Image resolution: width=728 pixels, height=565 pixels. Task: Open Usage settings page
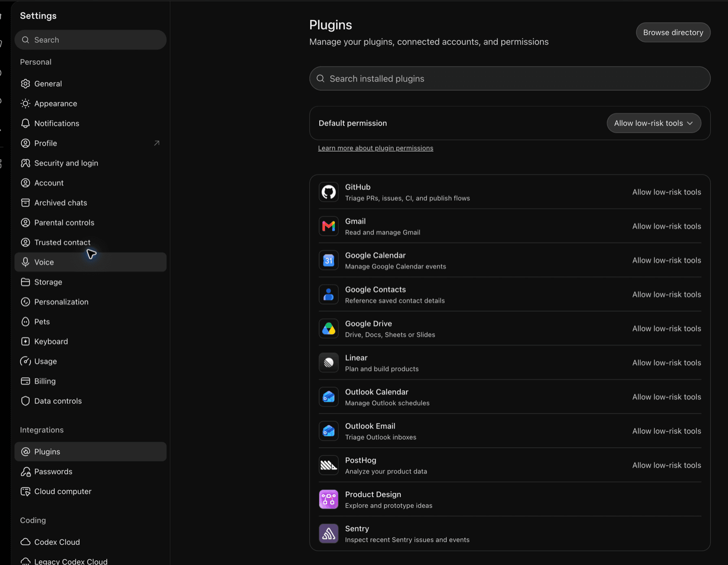[x=90, y=361]
